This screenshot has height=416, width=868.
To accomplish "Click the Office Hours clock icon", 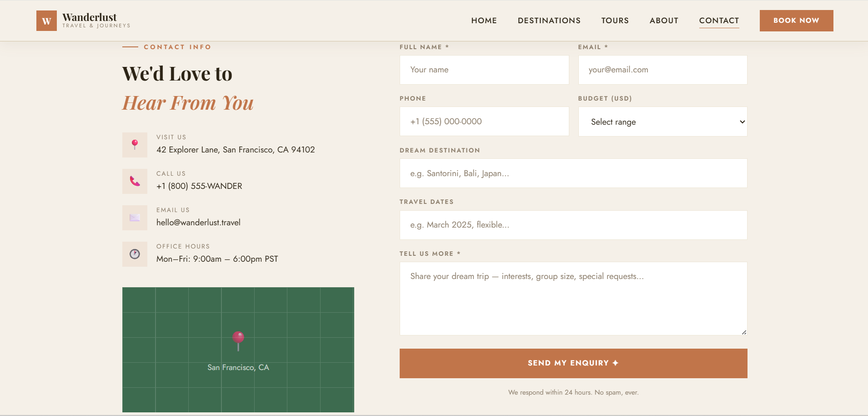I will click(135, 254).
